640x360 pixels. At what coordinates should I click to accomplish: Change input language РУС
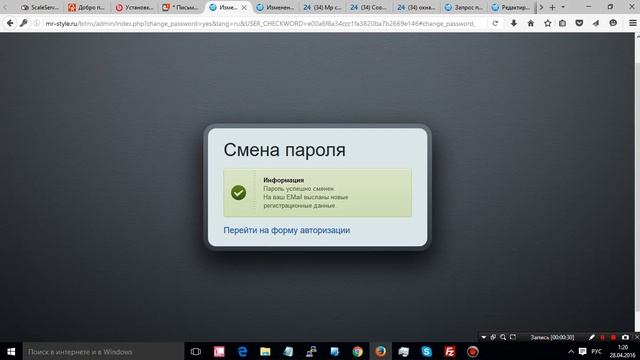597,351
